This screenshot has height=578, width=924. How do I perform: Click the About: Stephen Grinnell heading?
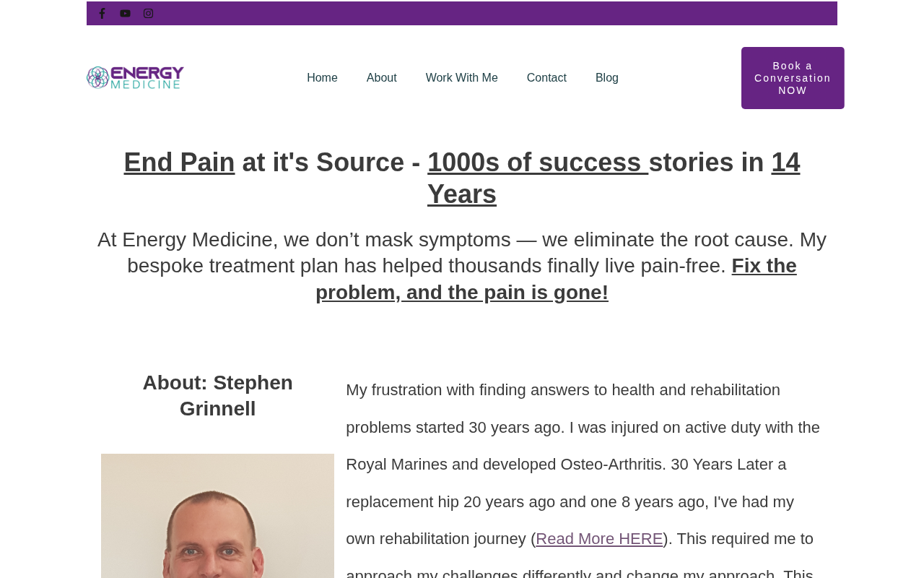pos(217,395)
